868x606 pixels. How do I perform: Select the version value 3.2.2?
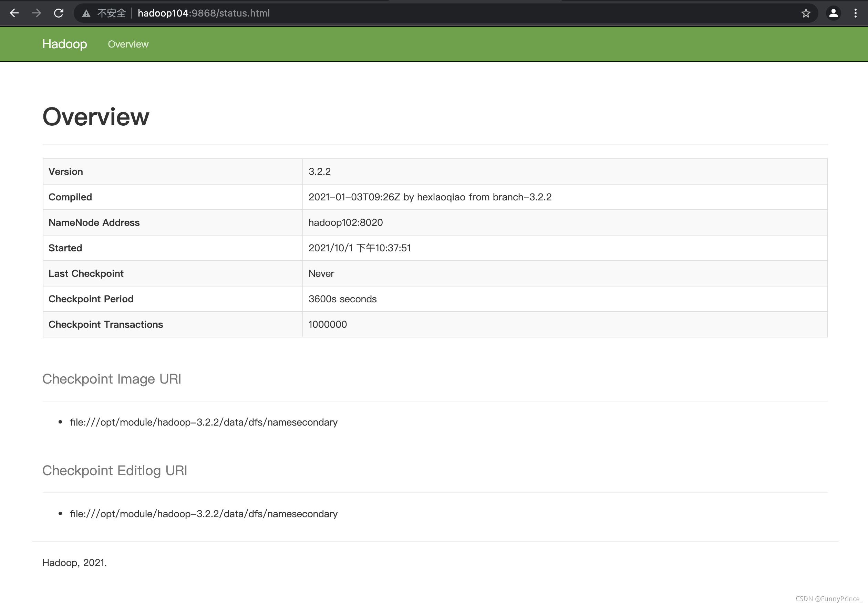point(319,171)
